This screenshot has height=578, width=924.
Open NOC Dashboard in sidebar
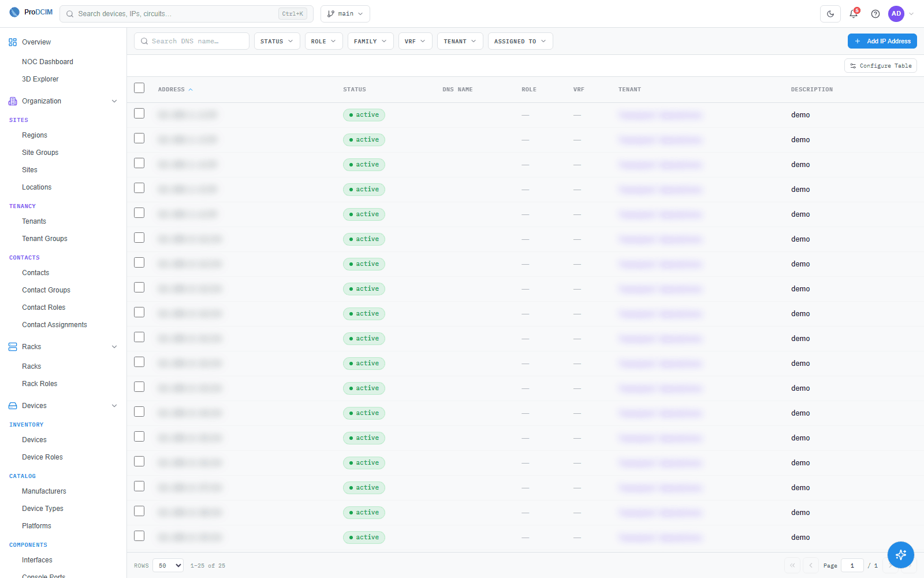click(x=47, y=62)
